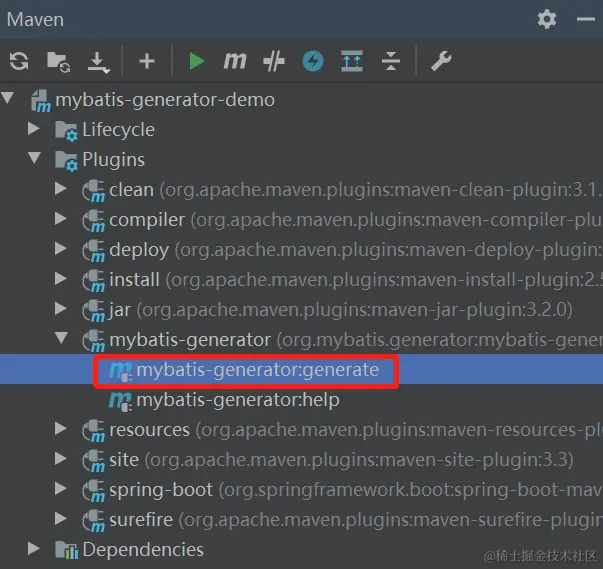The height and width of the screenshot is (569, 603).
Task: Expand the site plugin arrow
Action: [61, 458]
